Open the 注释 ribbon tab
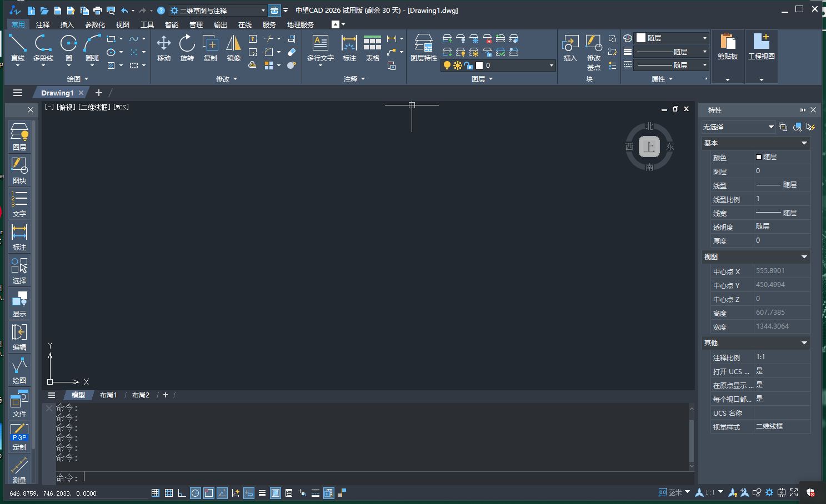The image size is (826, 504). coord(43,24)
